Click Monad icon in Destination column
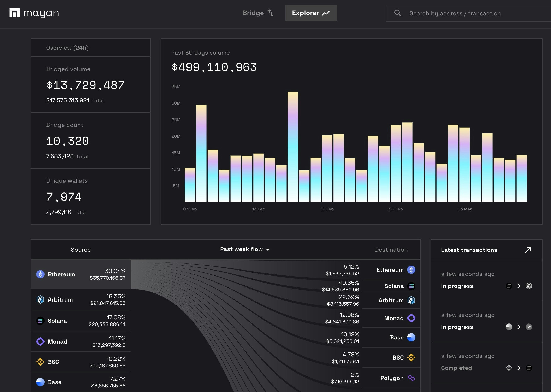The image size is (551, 392). pyautogui.click(x=411, y=318)
